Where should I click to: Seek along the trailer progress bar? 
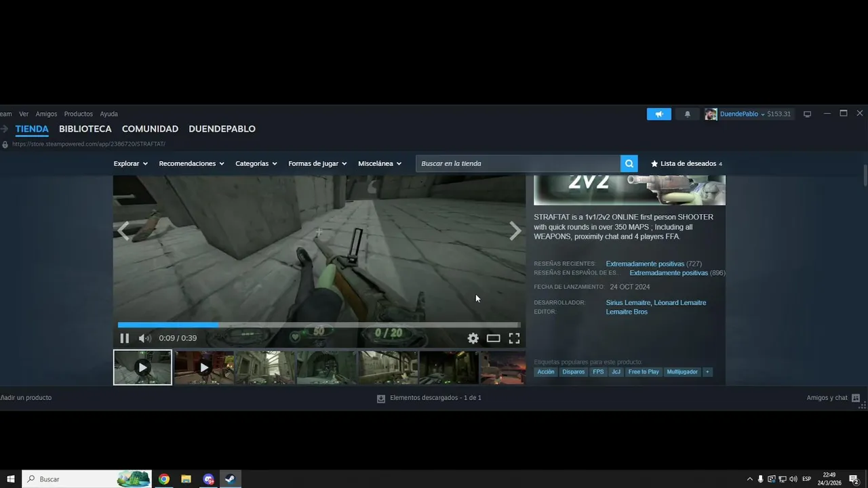pyautogui.click(x=319, y=325)
